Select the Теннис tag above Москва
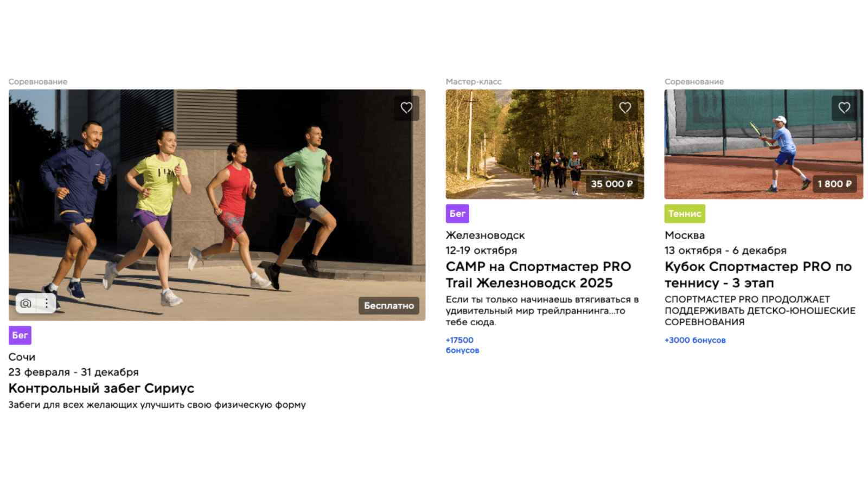 tap(685, 214)
